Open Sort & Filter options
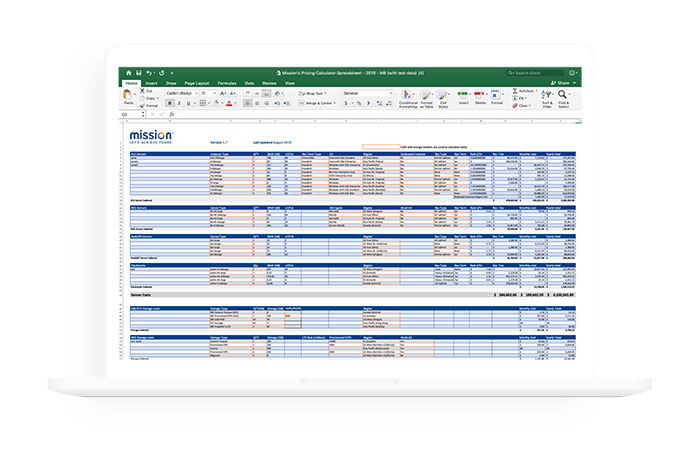 pyautogui.click(x=547, y=99)
